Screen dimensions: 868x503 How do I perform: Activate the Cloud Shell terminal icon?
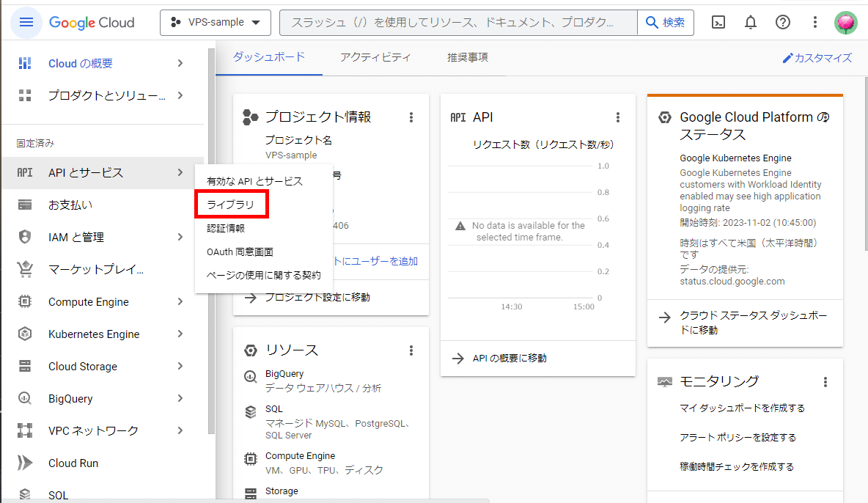click(x=718, y=22)
